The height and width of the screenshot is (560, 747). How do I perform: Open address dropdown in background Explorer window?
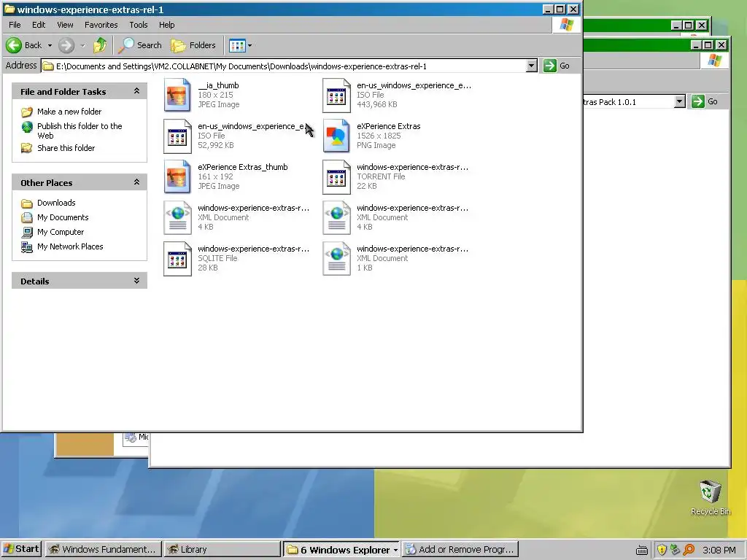click(x=680, y=101)
